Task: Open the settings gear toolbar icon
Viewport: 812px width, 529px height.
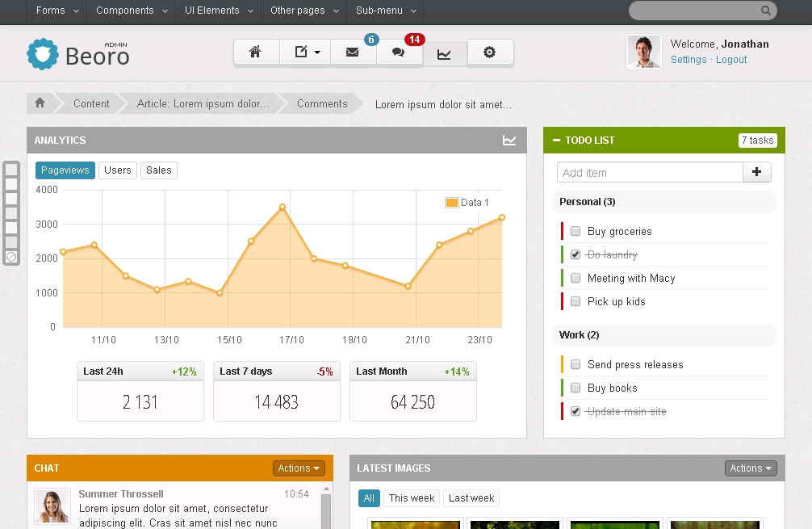Action: pos(489,52)
